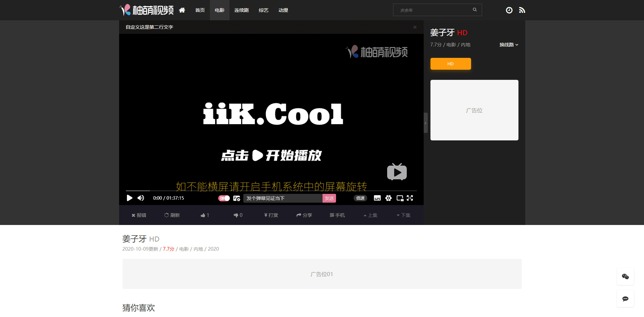Image resolution: width=644 pixels, height=317 pixels.
Task: Click the 柚萌视频 site logo
Action: 147,10
